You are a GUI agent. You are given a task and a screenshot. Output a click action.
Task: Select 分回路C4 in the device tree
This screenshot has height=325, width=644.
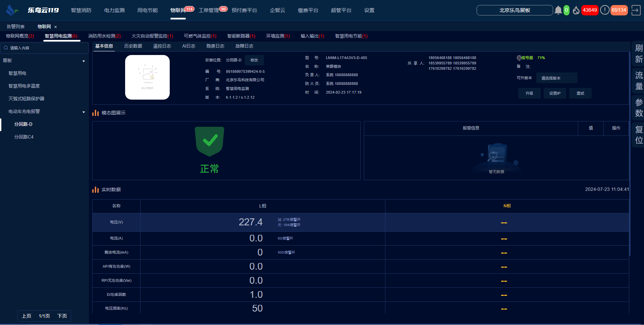coord(24,137)
